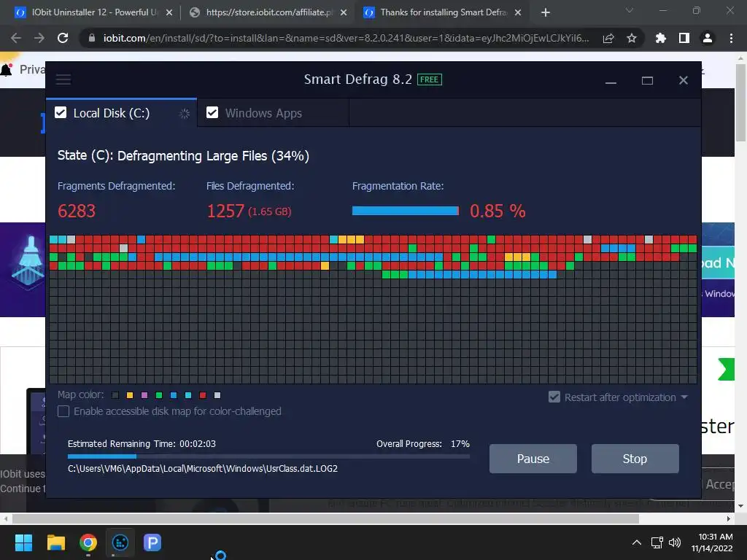This screenshot has width=747, height=560.
Task: Go forward in Chrome
Action: click(39, 38)
